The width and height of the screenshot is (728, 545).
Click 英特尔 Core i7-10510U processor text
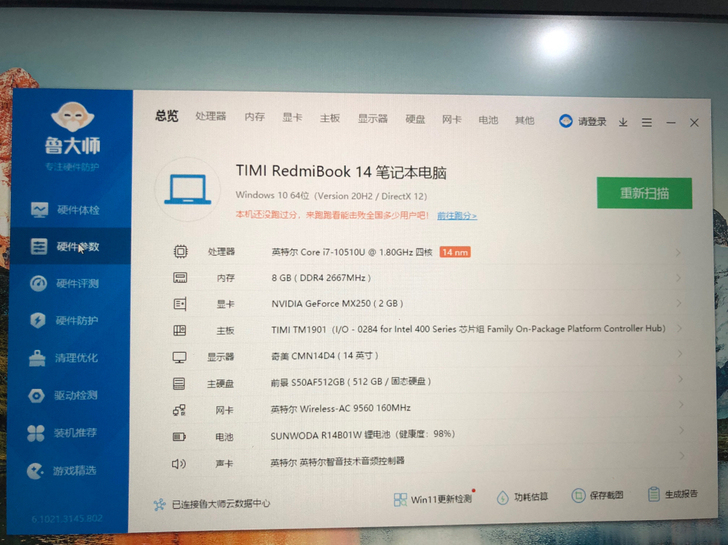(352, 252)
